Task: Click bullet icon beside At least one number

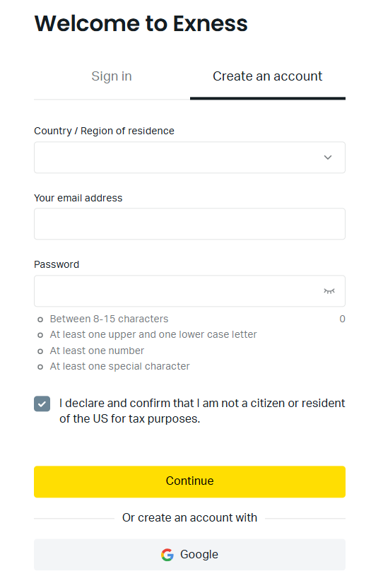Action: tap(40, 351)
